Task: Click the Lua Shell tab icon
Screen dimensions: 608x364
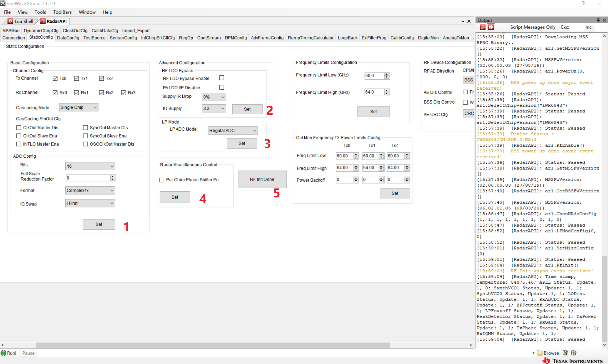Action: click(10, 21)
